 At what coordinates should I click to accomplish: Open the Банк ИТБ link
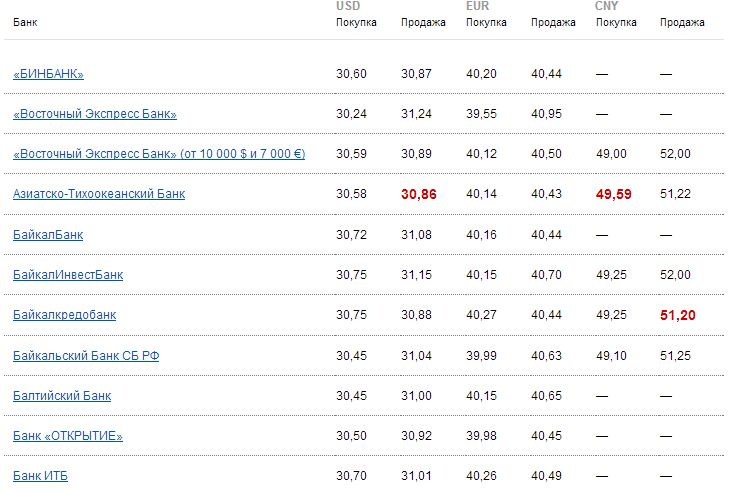41,476
